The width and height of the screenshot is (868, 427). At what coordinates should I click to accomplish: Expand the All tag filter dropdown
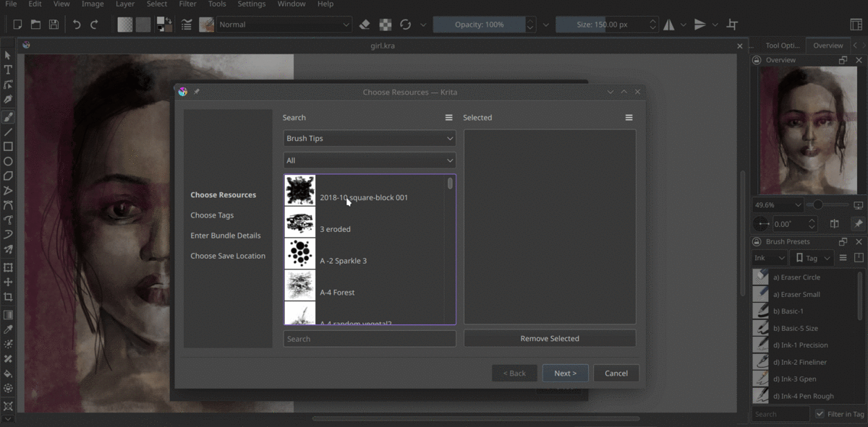[369, 160]
